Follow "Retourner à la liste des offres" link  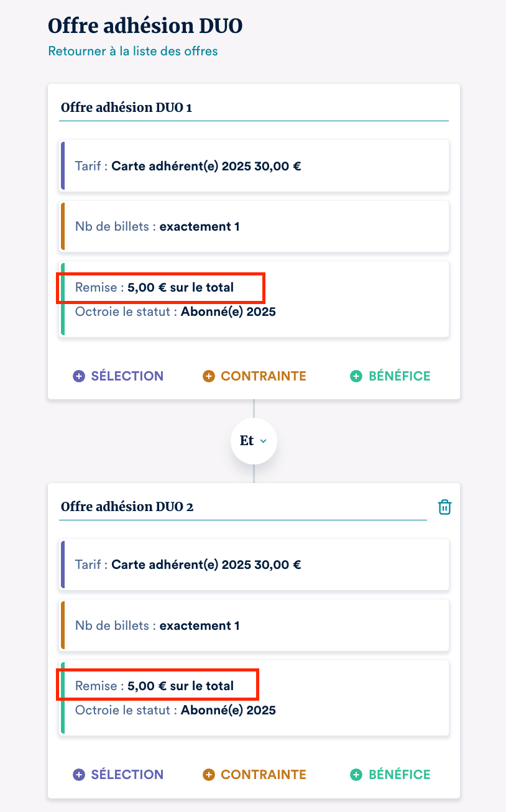133,51
